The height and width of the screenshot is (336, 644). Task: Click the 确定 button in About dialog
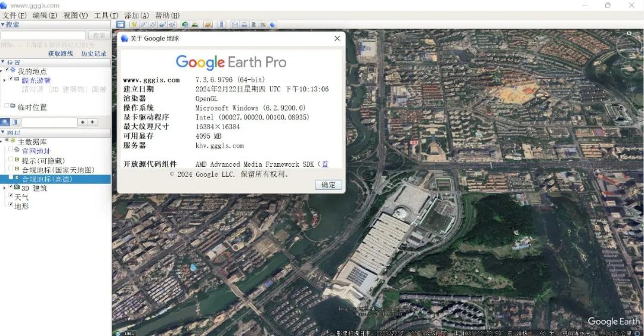pos(328,185)
